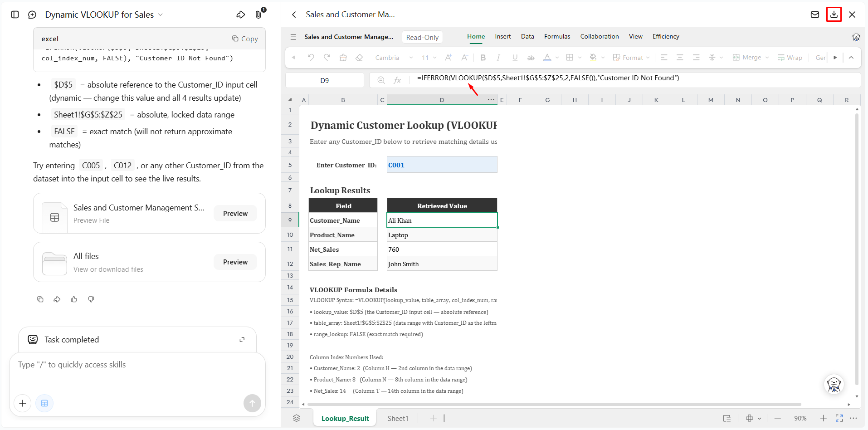Zoom out with minus button
Screen dimensions: 868x430
777,418
